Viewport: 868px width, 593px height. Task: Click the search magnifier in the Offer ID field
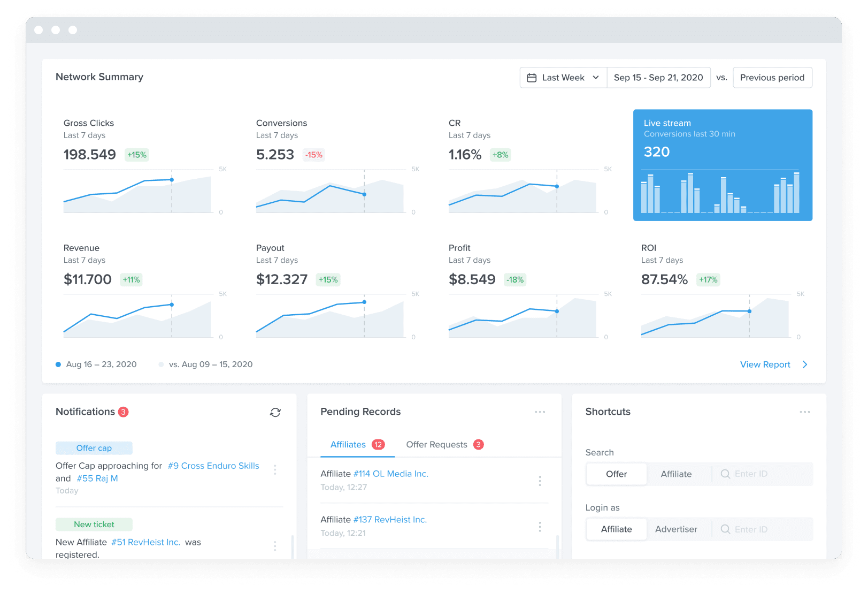point(725,474)
